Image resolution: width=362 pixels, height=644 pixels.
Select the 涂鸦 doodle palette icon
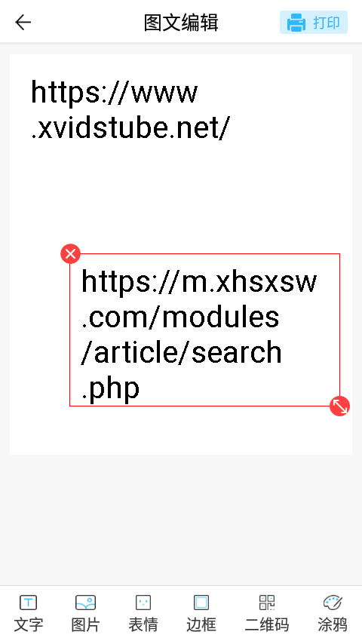point(333,603)
